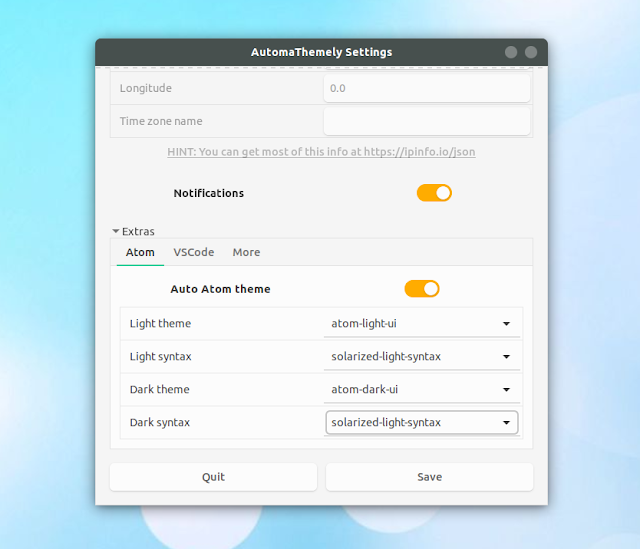This screenshot has width=640, height=549.
Task: Switch to the VSCode tab
Action: (193, 252)
